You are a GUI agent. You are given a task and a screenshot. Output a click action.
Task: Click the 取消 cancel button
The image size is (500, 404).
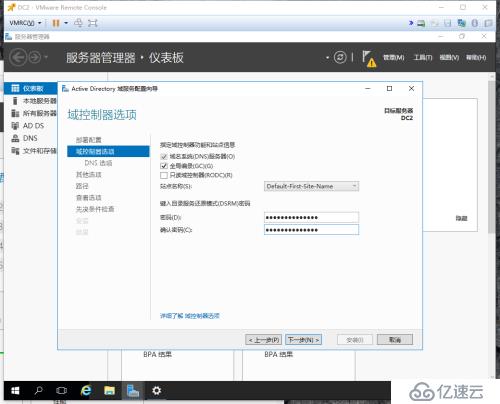click(395, 340)
